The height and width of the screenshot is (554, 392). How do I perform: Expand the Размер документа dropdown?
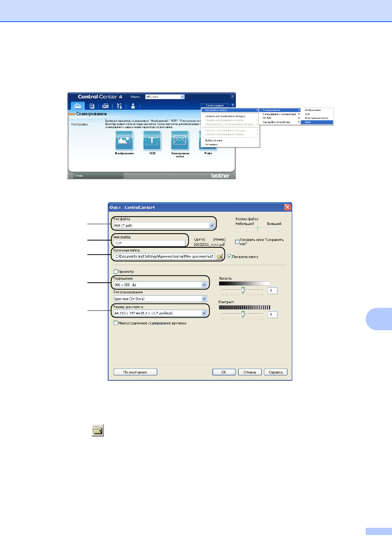(x=204, y=313)
